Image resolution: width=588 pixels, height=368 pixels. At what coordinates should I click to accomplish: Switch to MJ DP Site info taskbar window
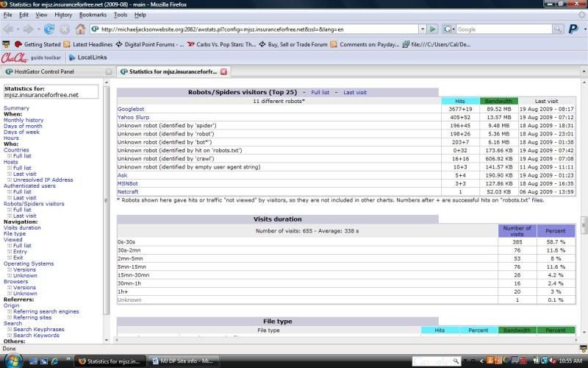[182, 361]
